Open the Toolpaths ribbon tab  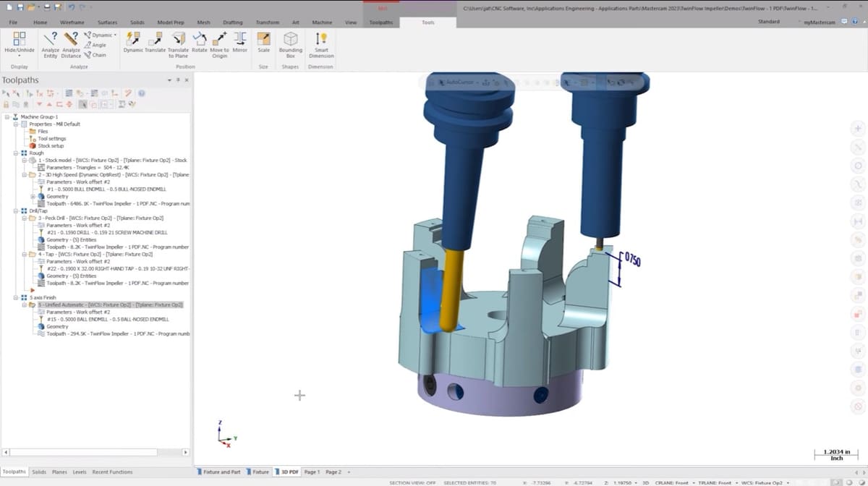[x=381, y=22]
